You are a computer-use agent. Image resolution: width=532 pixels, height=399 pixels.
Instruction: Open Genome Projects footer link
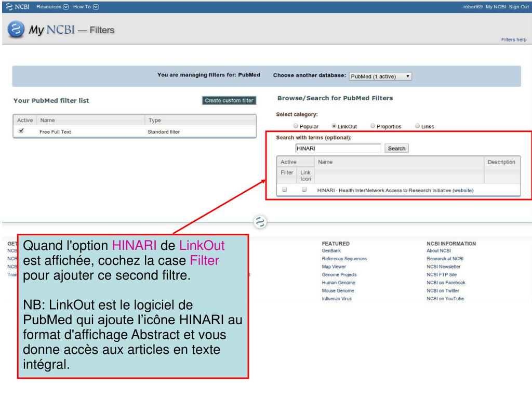click(339, 274)
